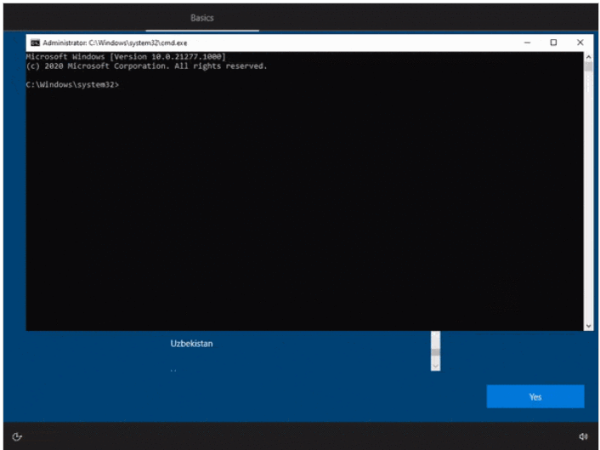Click the region list scrollbar down arrow
Viewport: 600px width, 450px height.
(x=435, y=366)
